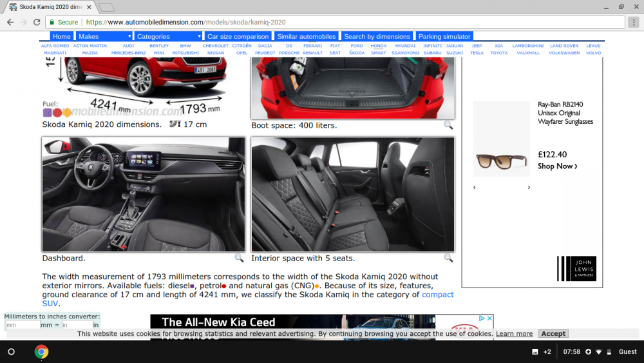The height and width of the screenshot is (363, 644).
Task: Click the Secure padlock icon
Action: tap(52, 22)
